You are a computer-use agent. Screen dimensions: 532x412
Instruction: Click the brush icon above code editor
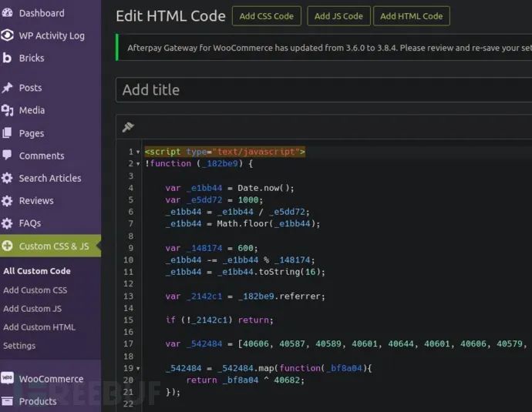point(128,127)
